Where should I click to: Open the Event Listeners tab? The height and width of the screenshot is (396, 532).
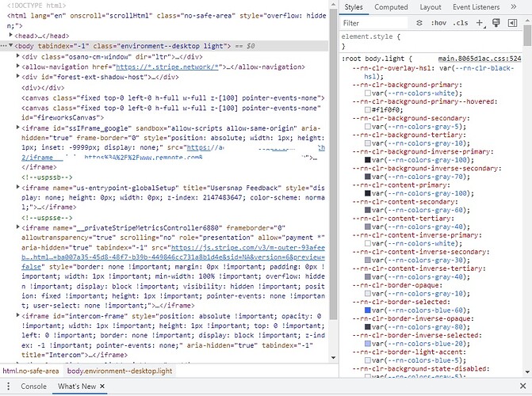[476, 7]
